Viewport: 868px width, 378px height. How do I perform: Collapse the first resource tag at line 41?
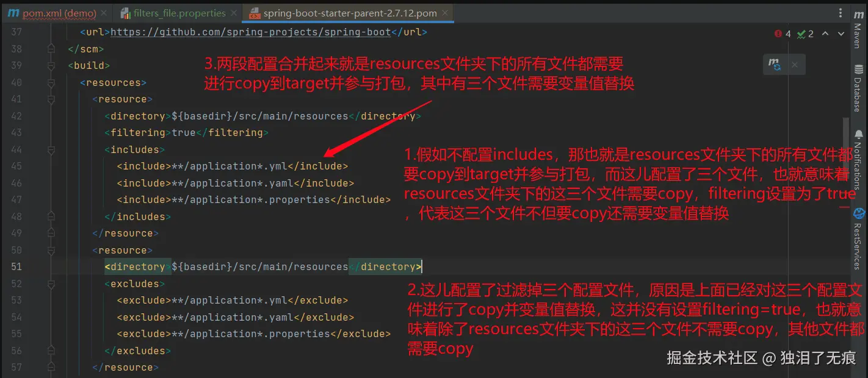[x=51, y=99]
